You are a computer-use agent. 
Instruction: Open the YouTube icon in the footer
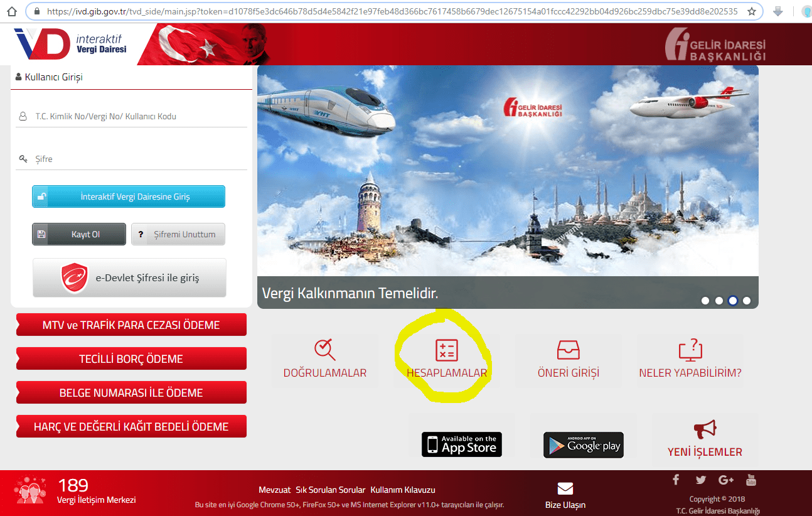[751, 479]
